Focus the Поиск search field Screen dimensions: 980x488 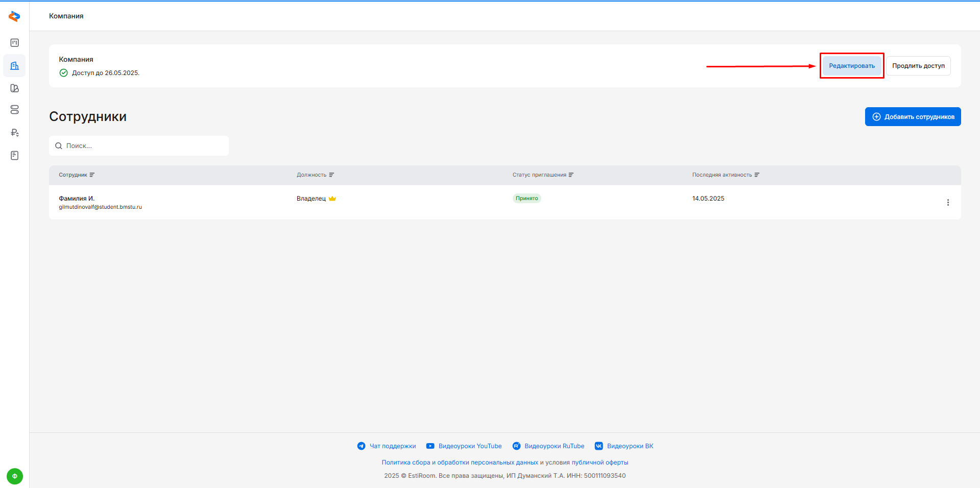coord(143,146)
